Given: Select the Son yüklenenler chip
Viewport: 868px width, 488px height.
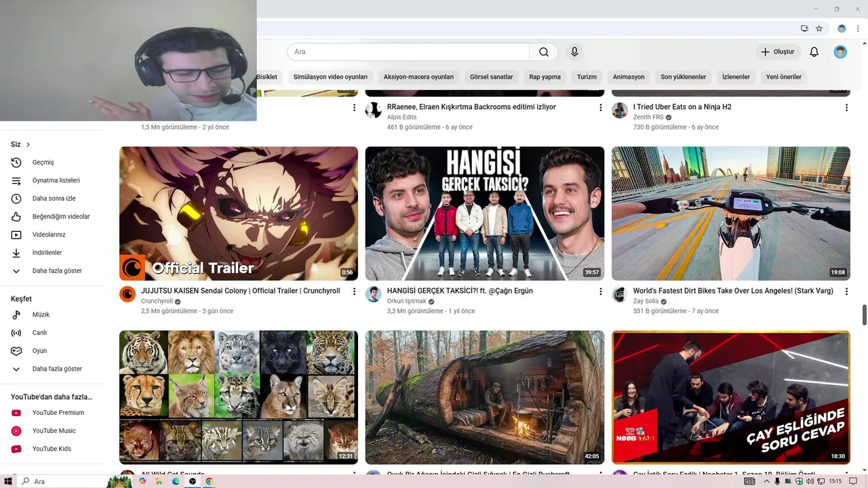Looking at the screenshot, I should tap(684, 77).
